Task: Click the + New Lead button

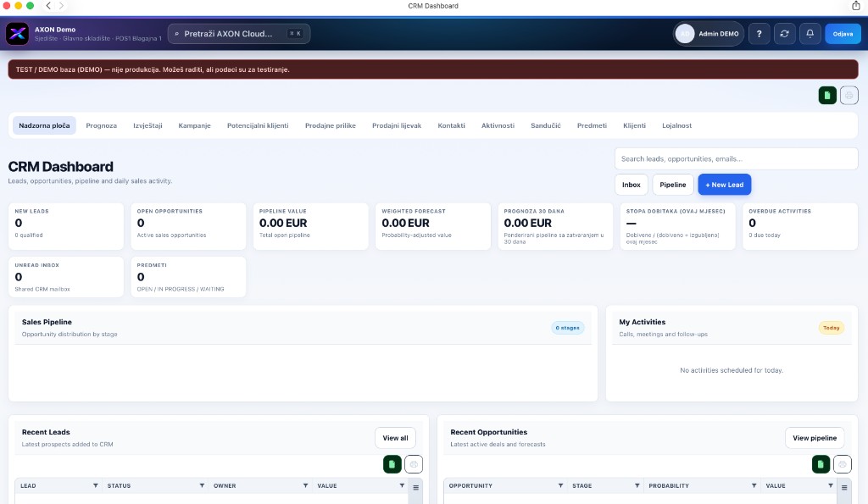Action: 724,184
